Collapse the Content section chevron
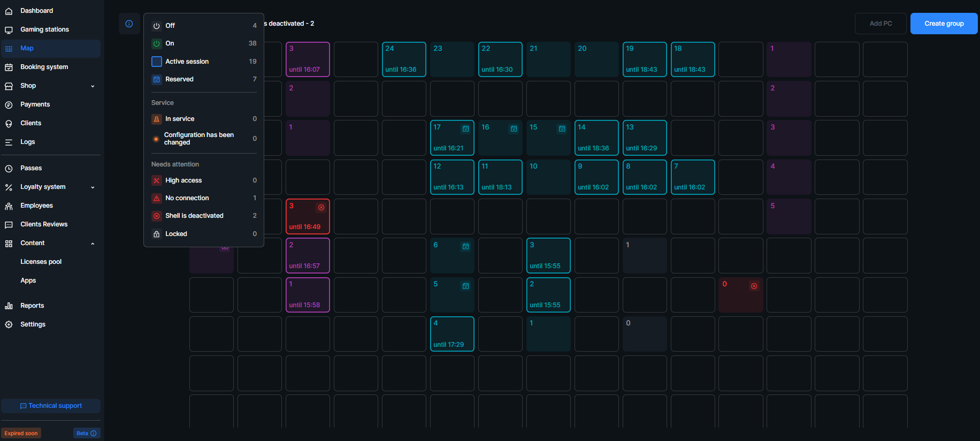 [x=93, y=244]
